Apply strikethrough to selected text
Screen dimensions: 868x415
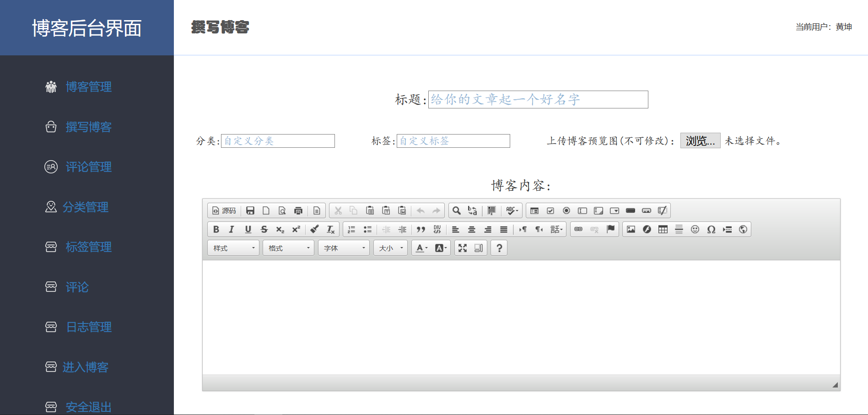264,229
